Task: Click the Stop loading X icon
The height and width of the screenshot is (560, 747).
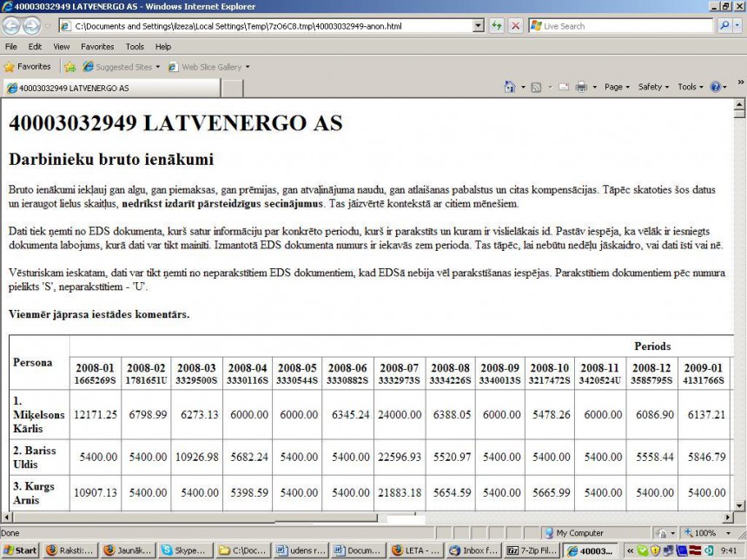Action: tap(515, 26)
